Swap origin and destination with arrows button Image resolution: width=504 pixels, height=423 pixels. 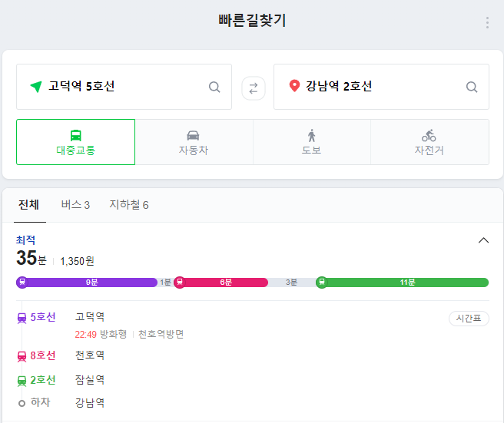[x=254, y=88]
